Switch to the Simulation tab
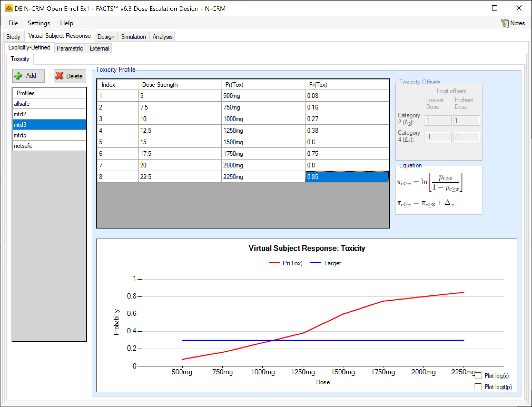Screen dimensions: 532x407 click(134, 37)
